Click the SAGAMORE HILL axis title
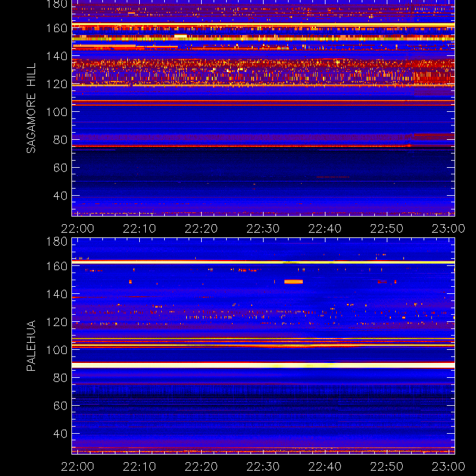Image resolution: width=476 pixels, height=476 pixels. [x=31, y=108]
